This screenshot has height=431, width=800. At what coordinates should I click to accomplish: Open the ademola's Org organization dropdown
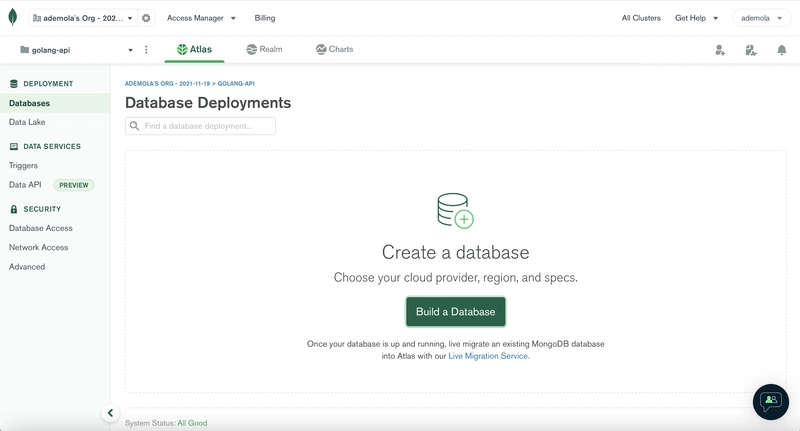(83, 18)
